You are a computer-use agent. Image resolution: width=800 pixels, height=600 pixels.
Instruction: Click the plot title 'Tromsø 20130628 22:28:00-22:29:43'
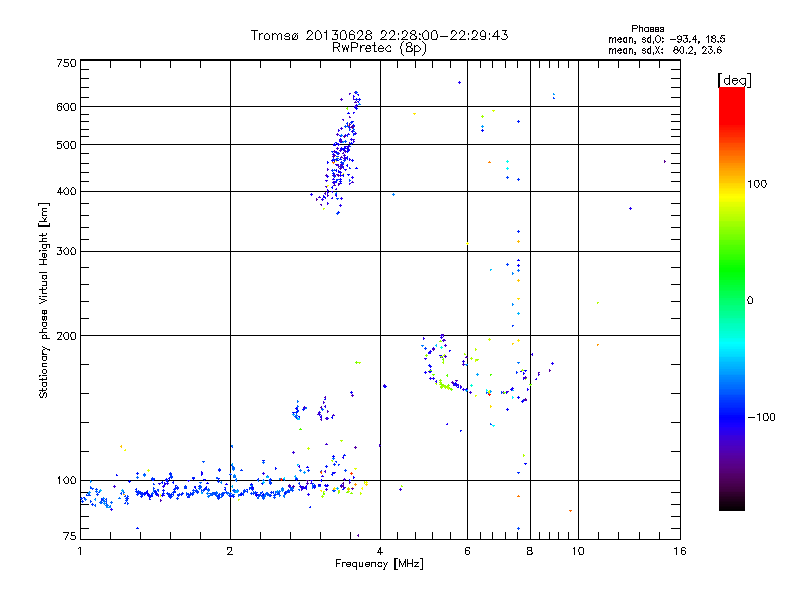click(x=379, y=35)
